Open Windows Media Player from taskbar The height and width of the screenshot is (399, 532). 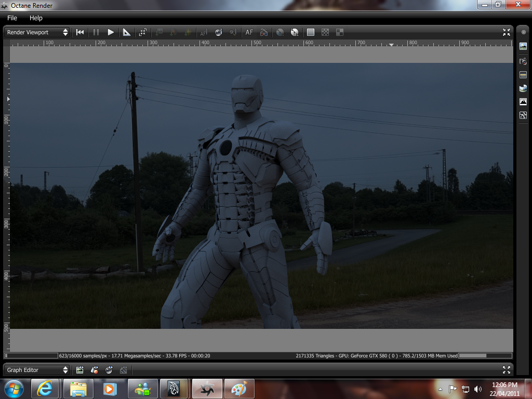[x=110, y=389]
